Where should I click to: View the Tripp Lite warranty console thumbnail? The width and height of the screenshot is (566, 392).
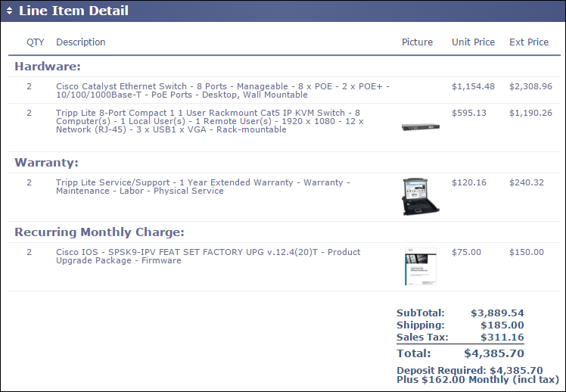421,197
